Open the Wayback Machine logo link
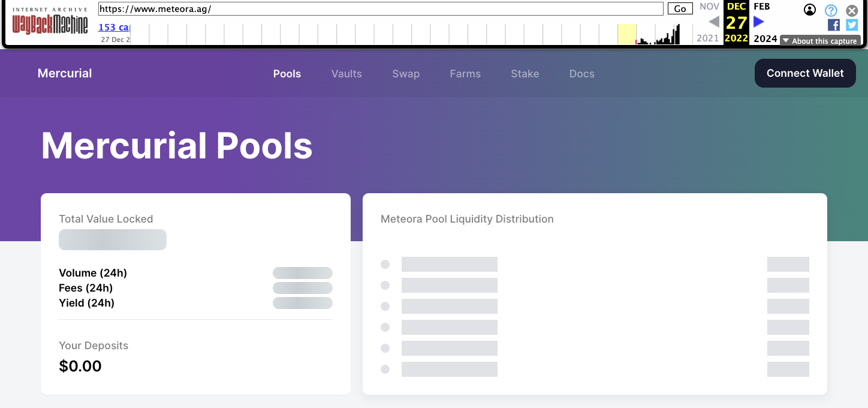This screenshot has height=408, width=868. (50, 21)
